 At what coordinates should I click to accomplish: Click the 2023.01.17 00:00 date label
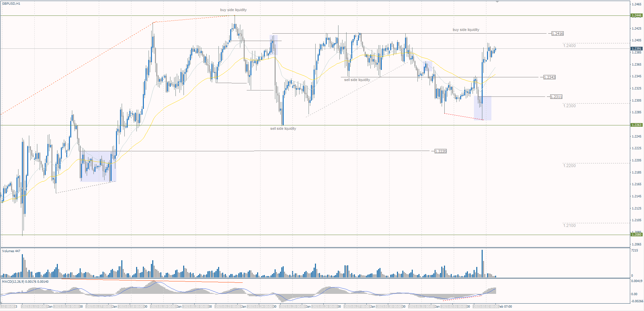[x=99, y=307]
